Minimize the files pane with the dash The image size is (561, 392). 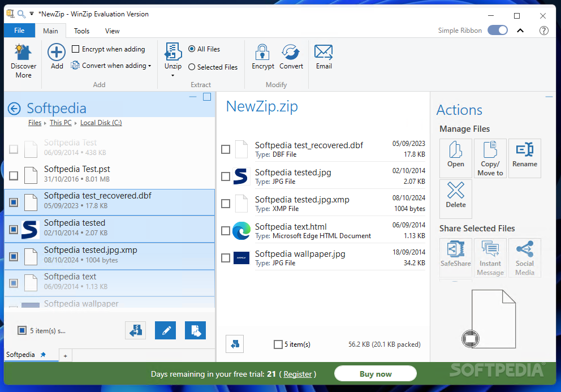click(x=193, y=97)
